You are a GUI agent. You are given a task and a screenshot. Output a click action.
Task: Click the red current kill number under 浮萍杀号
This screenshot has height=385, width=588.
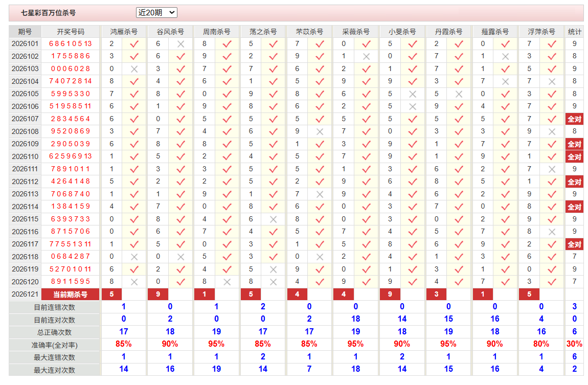529,295
